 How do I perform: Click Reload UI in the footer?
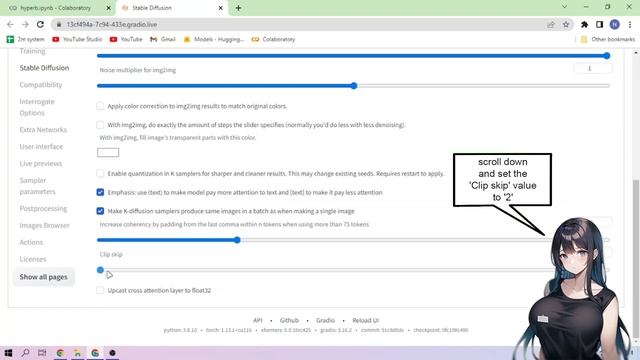point(365,320)
